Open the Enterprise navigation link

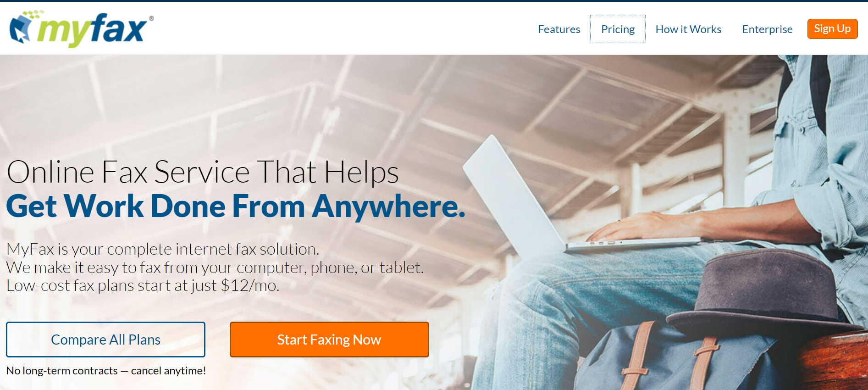(x=767, y=29)
